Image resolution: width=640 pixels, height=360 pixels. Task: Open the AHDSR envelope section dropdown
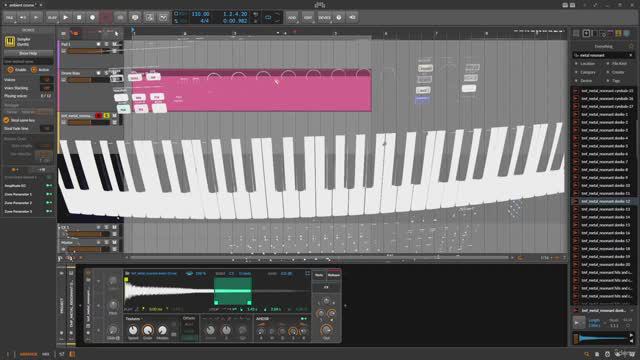[263, 319]
